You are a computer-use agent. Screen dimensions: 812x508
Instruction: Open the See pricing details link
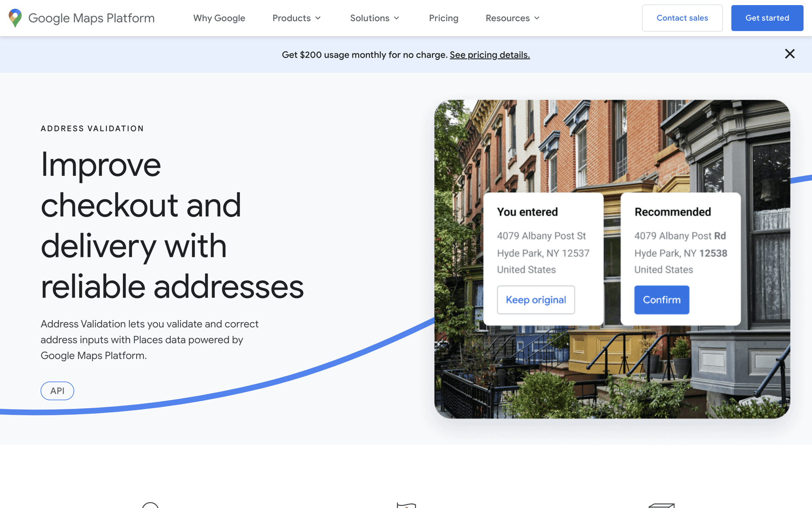coord(490,55)
